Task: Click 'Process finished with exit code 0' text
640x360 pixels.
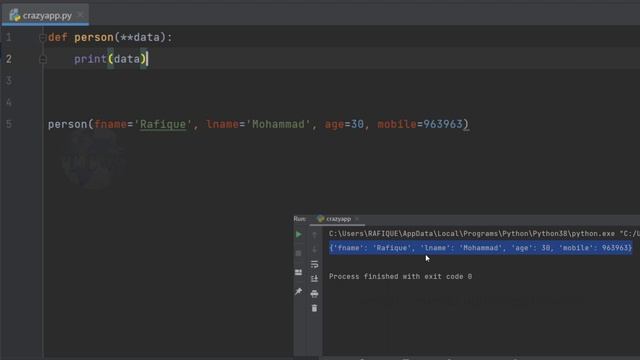Action: (x=400, y=277)
